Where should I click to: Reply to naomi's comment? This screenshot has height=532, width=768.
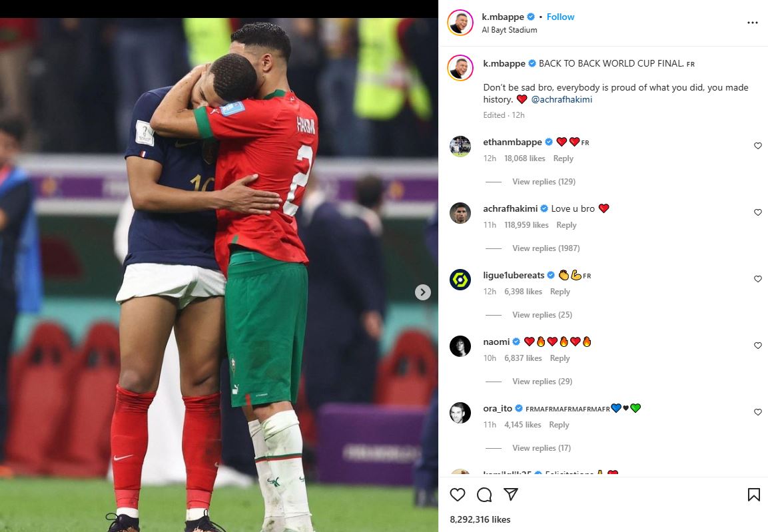pyautogui.click(x=560, y=358)
